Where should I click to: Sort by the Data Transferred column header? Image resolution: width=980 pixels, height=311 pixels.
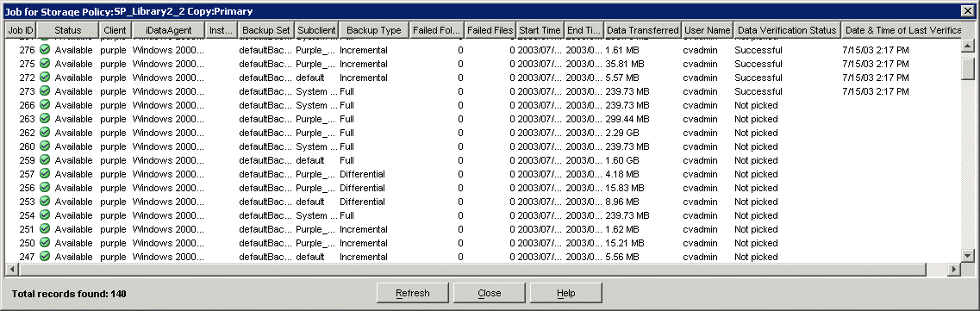tap(642, 30)
